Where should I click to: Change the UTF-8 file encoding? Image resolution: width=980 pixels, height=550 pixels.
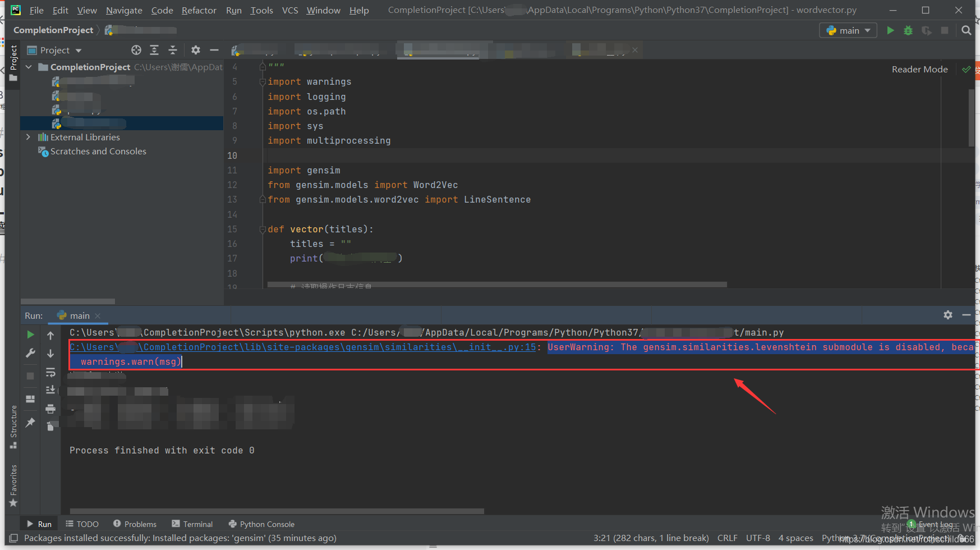(758, 538)
